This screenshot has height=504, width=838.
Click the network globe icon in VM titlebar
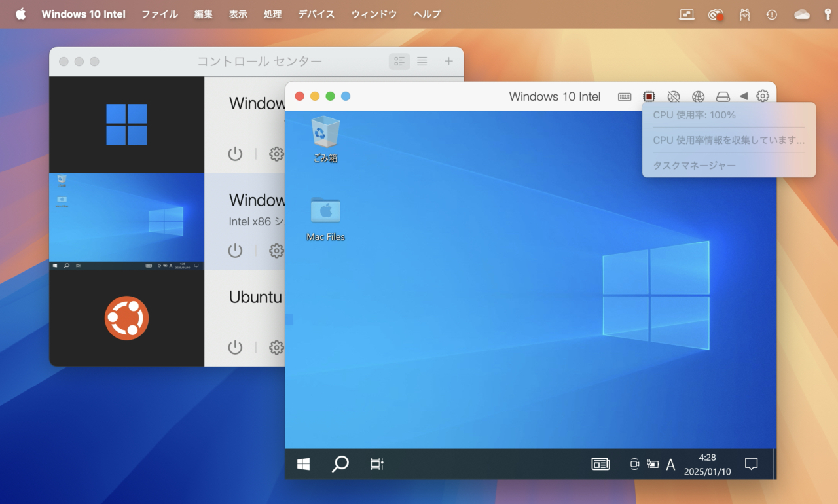pos(699,97)
